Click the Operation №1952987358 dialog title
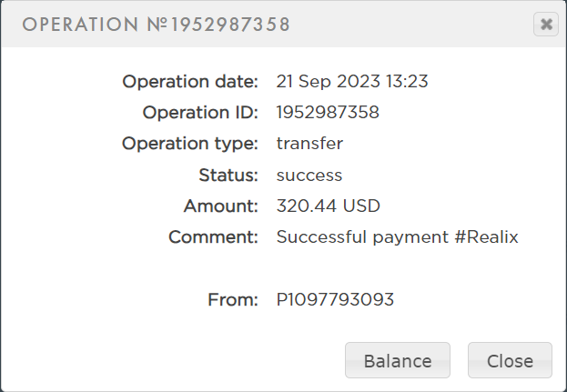Viewport: 567px width, 392px height. [x=156, y=25]
